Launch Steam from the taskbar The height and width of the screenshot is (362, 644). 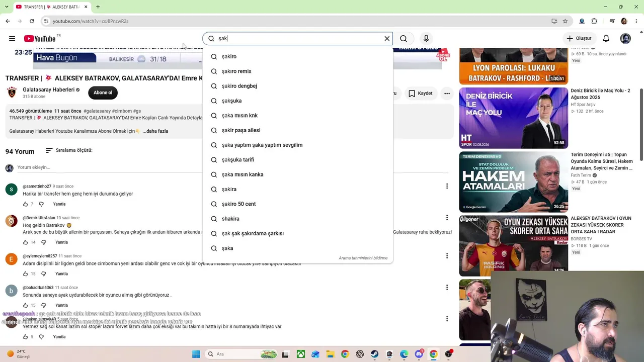(374, 354)
